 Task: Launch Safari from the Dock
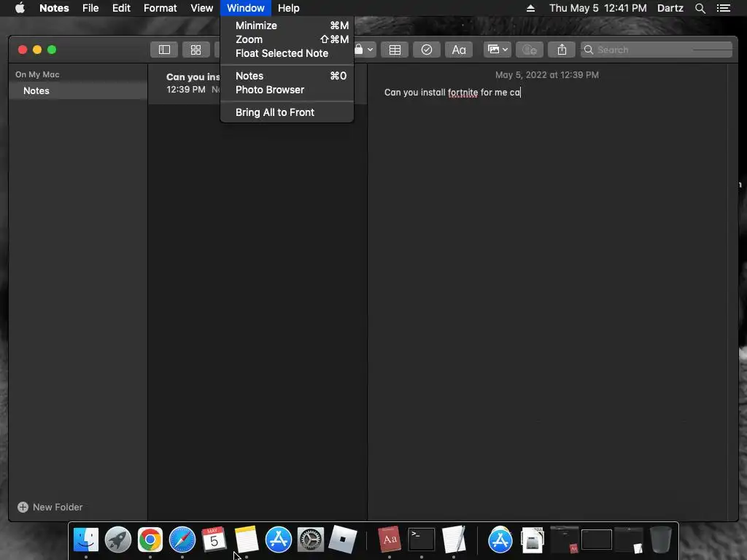(x=182, y=540)
